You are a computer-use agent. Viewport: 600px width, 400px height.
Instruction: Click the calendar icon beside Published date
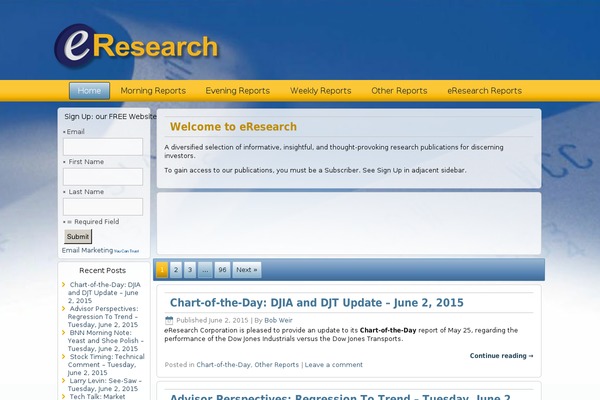tap(169, 320)
